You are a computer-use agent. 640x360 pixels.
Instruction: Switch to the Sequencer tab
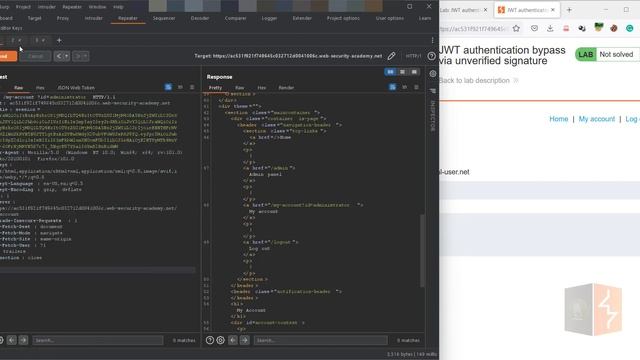tap(164, 18)
